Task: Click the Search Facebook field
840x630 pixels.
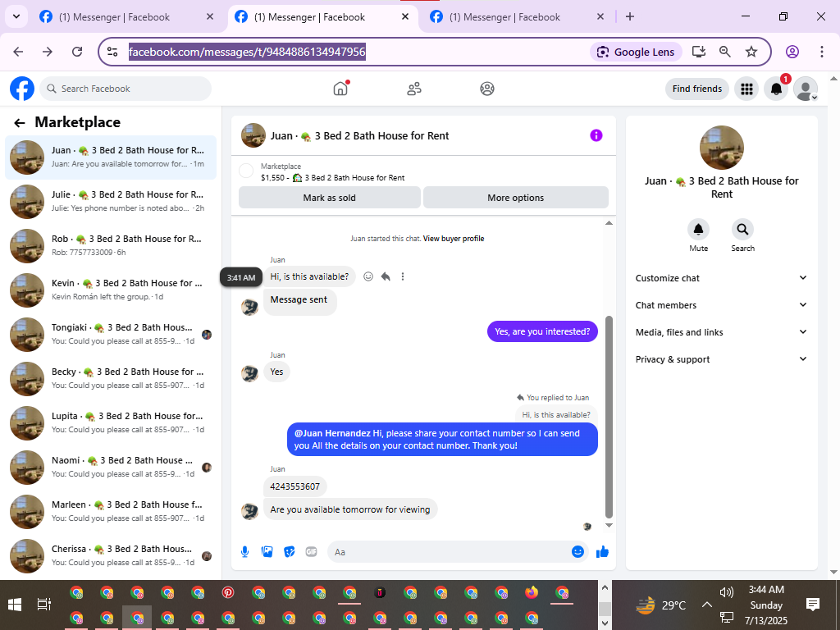Action: (x=126, y=89)
